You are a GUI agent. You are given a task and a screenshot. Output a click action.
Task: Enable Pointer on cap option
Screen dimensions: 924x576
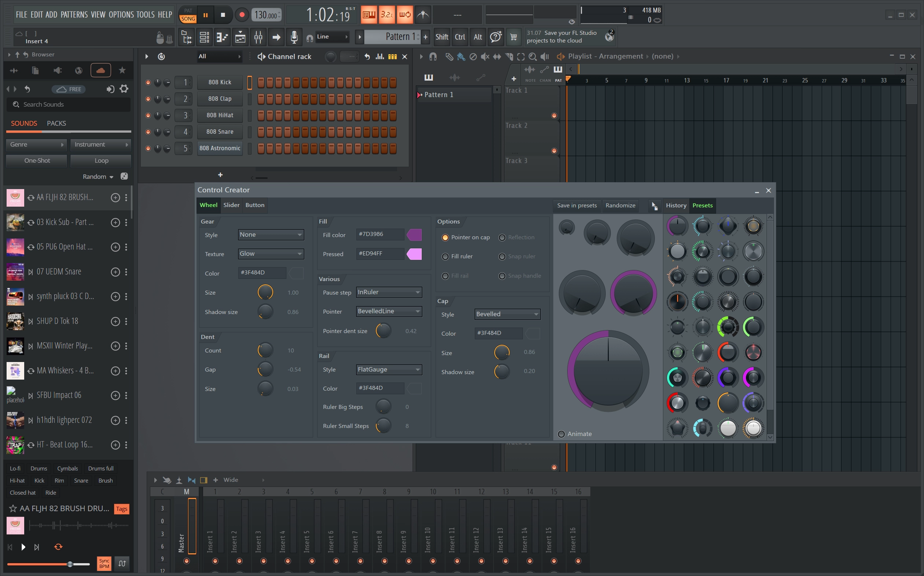(445, 237)
